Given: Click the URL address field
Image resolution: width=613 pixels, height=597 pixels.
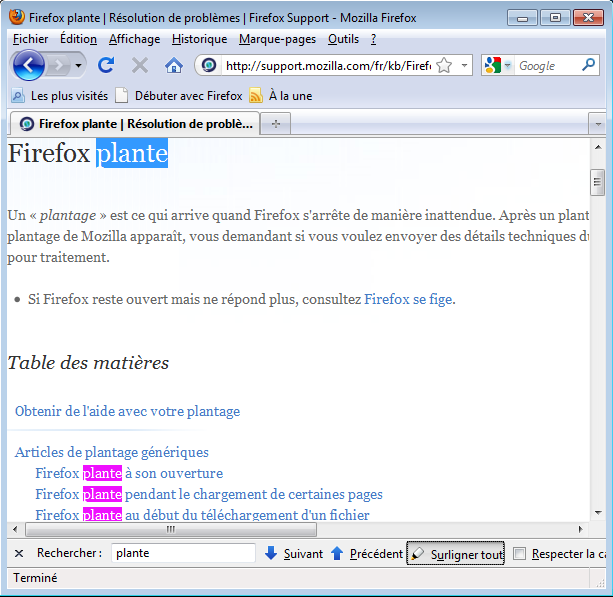Looking at the screenshot, I should (x=328, y=66).
